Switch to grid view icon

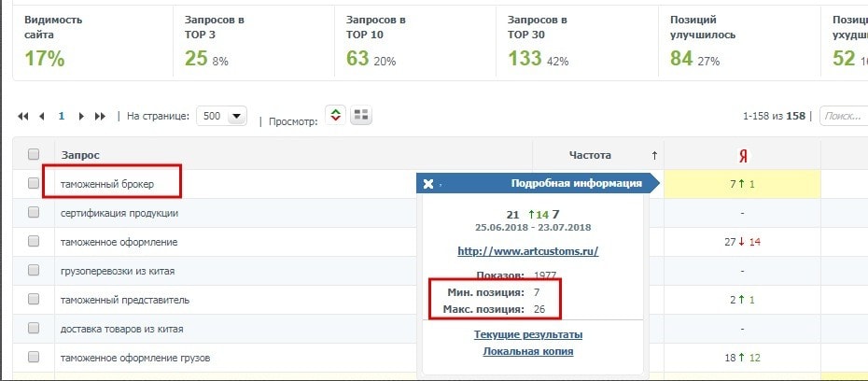tap(361, 116)
